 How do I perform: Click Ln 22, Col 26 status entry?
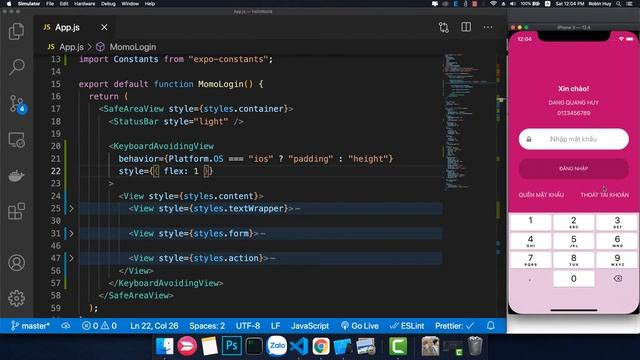coord(154,326)
